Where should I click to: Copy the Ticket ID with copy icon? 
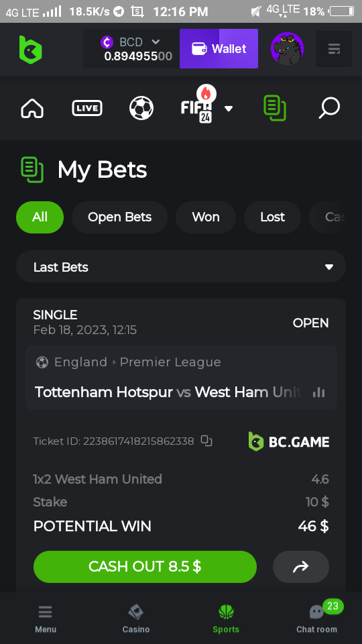(206, 441)
